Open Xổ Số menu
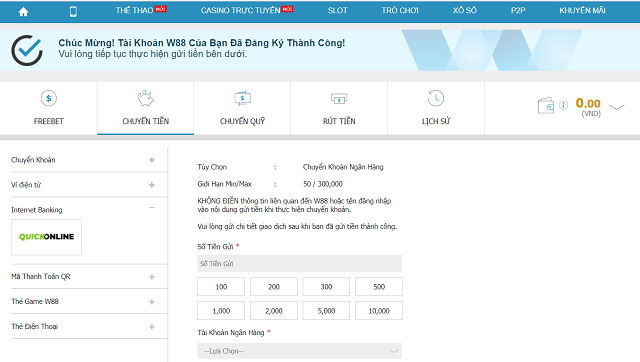The height and width of the screenshot is (362, 640). [x=464, y=10]
